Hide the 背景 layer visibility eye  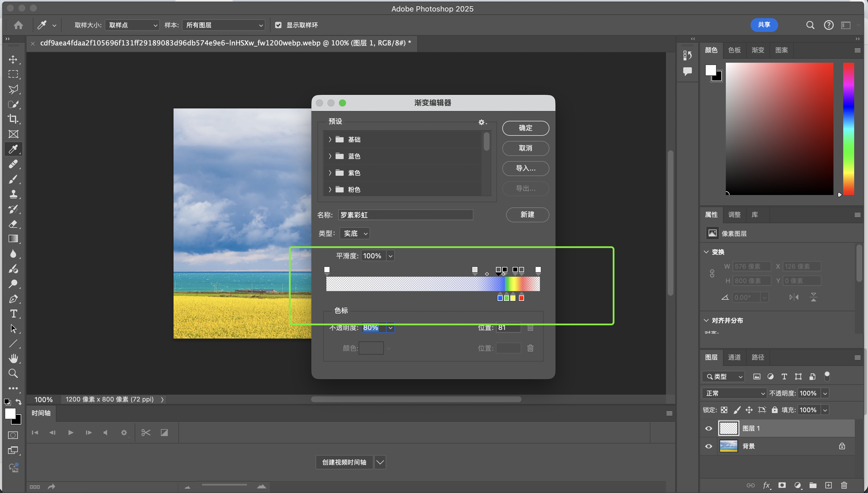tap(709, 446)
